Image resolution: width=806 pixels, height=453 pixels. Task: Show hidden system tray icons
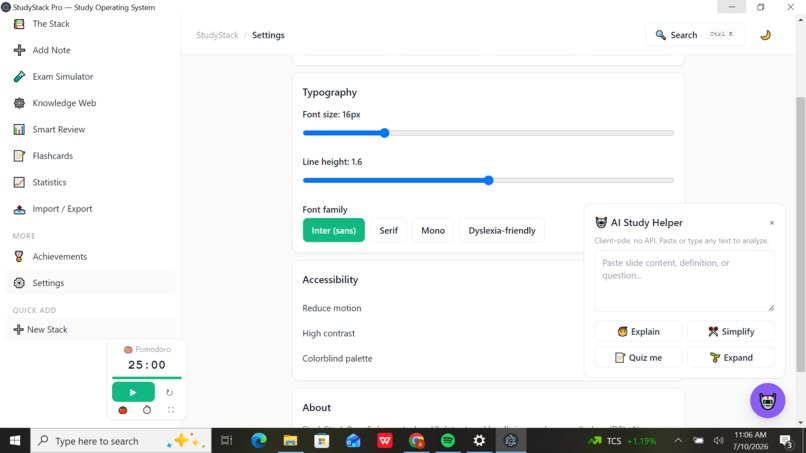tap(678, 441)
